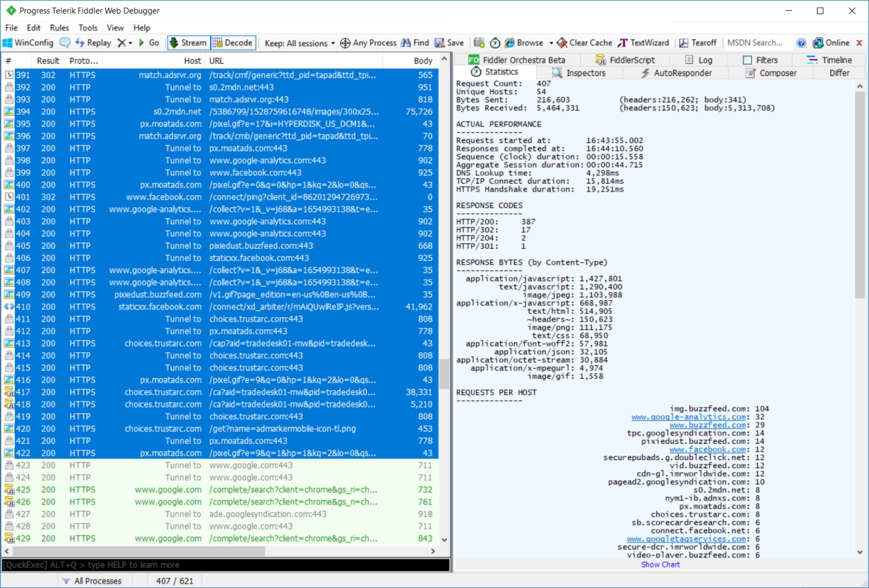Select session 391 match.adsrvr.org row

(220, 75)
